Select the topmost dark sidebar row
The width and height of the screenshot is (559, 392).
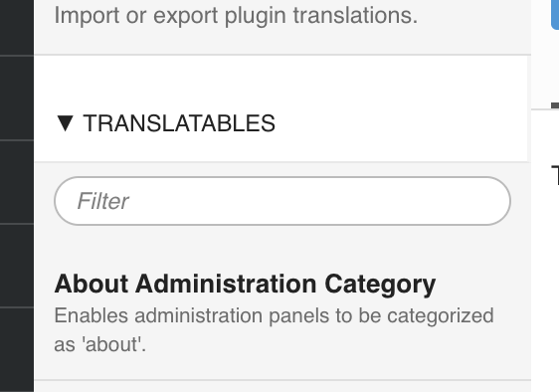(x=17, y=28)
